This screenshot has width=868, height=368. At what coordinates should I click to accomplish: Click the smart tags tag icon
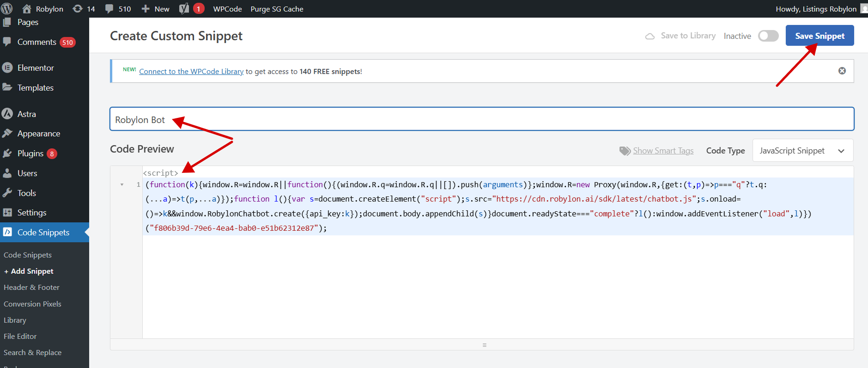coord(625,151)
